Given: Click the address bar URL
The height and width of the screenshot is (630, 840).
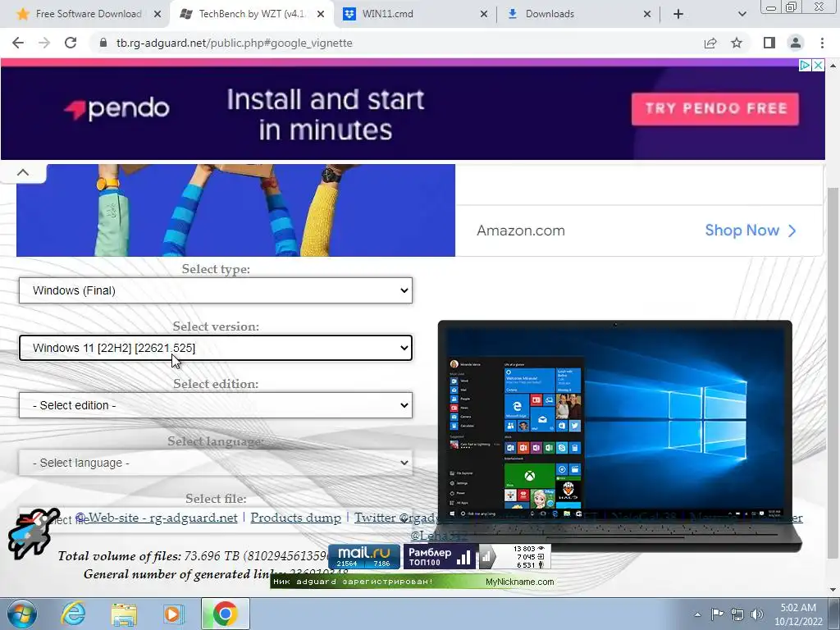Looking at the screenshot, I should pos(234,43).
